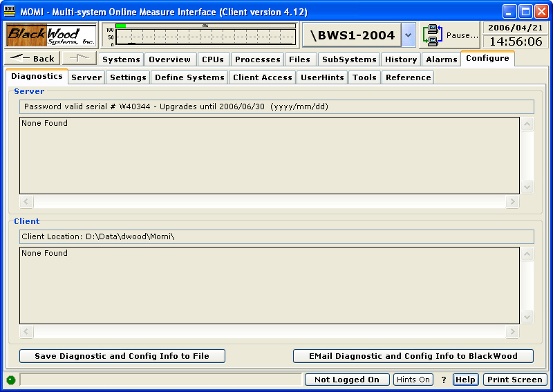The image size is (553, 392).
Task: Select the Alarms tab
Action: [x=442, y=59]
